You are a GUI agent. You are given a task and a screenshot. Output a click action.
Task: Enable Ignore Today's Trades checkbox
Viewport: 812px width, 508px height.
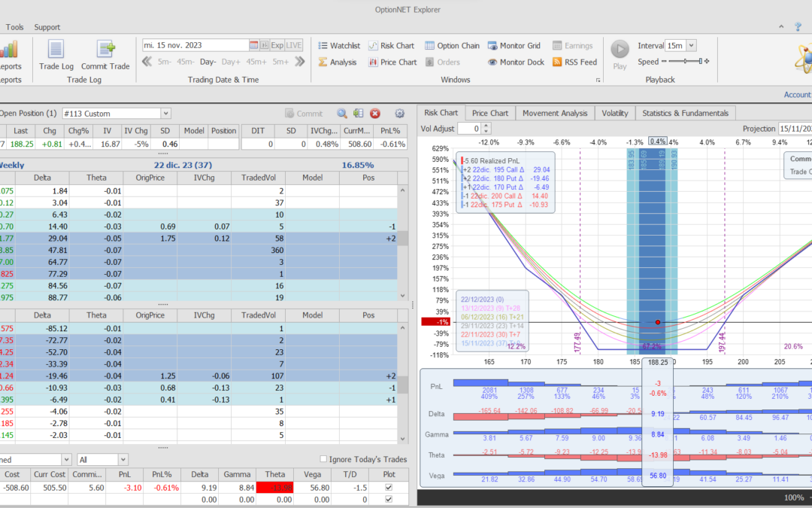323,460
